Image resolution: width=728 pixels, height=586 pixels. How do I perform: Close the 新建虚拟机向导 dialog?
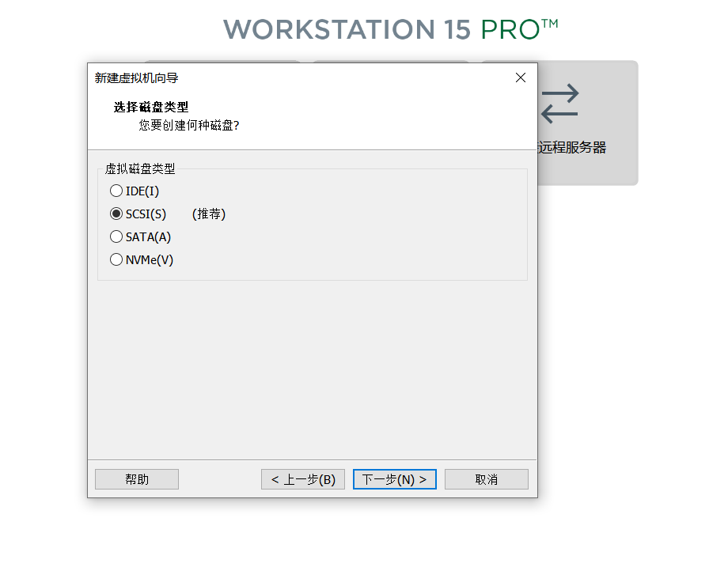pyautogui.click(x=521, y=78)
